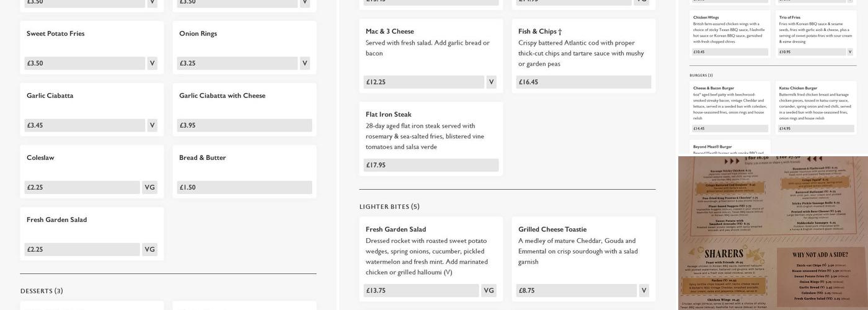Click the V badge on Grilled Cheese Toastie
Viewport: 868px width, 310px height.
click(644, 290)
